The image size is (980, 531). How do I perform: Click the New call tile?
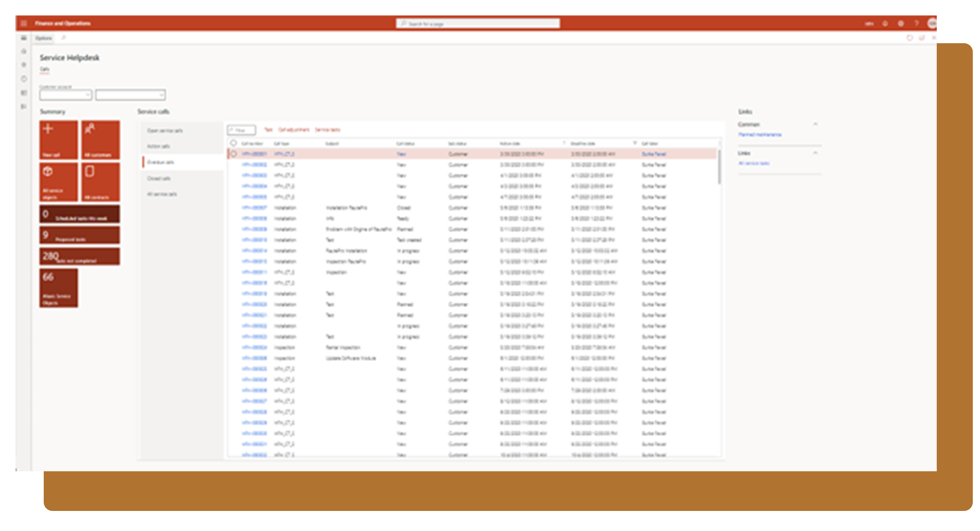(59, 140)
